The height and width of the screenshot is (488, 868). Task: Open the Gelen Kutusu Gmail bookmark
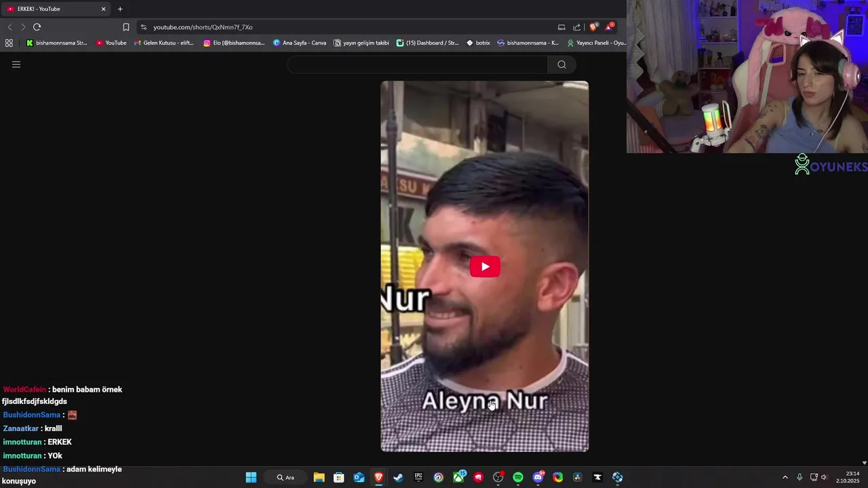(x=163, y=43)
